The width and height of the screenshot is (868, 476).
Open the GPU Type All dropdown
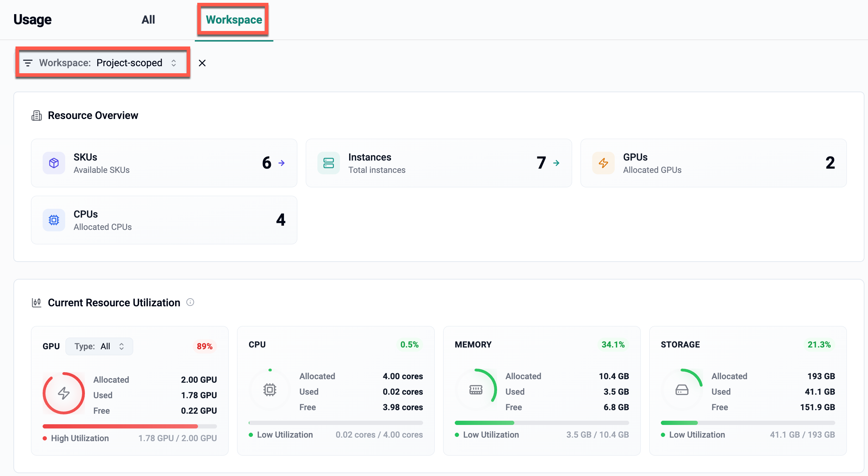click(x=99, y=346)
